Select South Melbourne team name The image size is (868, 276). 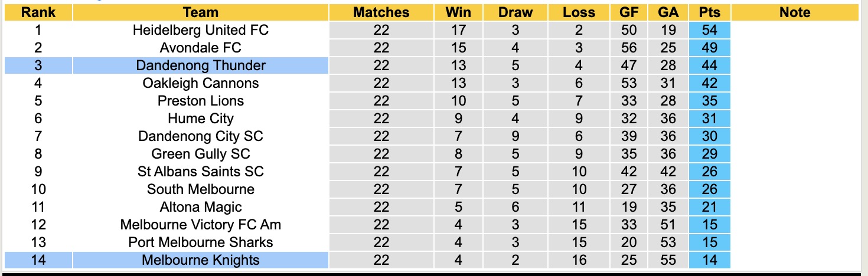pos(201,189)
